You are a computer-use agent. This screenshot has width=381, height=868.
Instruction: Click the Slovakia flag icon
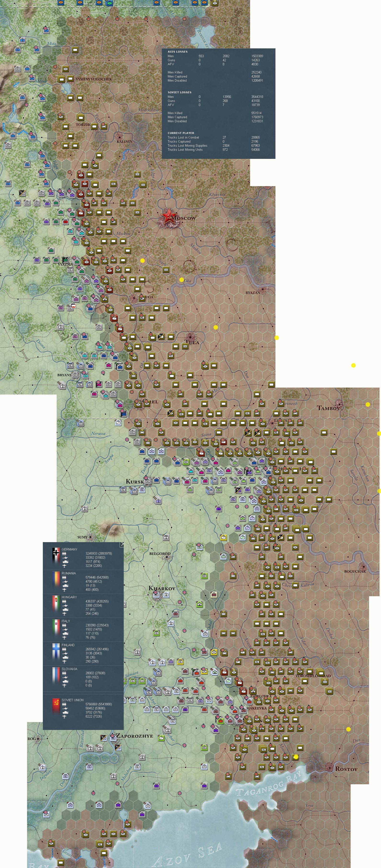click(56, 675)
